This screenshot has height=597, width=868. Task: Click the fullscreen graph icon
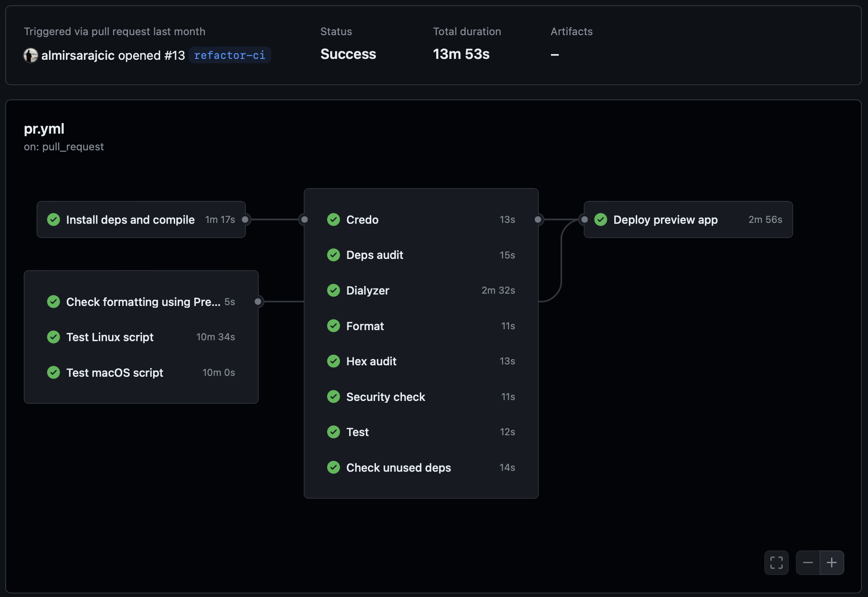click(776, 563)
